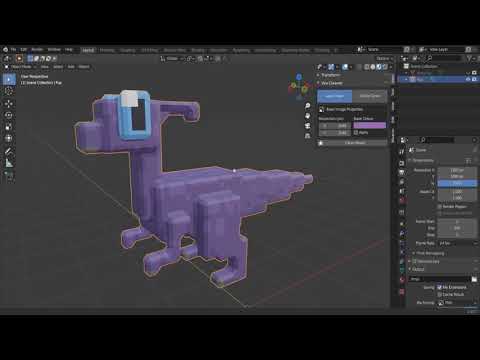Toggle the Render Region checkbox

(440, 207)
